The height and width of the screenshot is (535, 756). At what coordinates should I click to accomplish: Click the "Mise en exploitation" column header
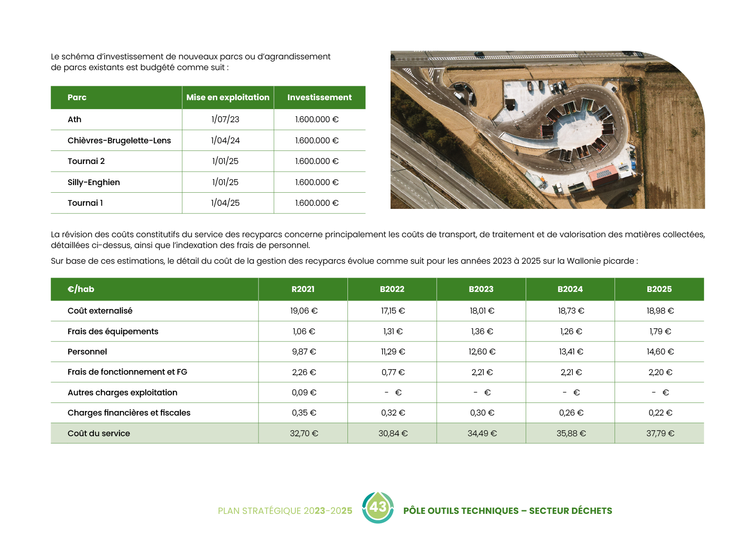click(228, 97)
